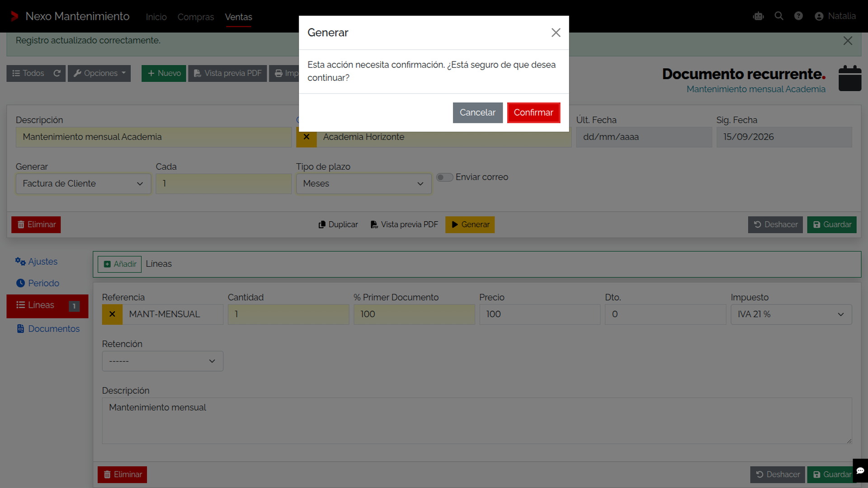Image resolution: width=868 pixels, height=488 pixels.
Task: Click the Añadir line button
Action: click(x=120, y=264)
